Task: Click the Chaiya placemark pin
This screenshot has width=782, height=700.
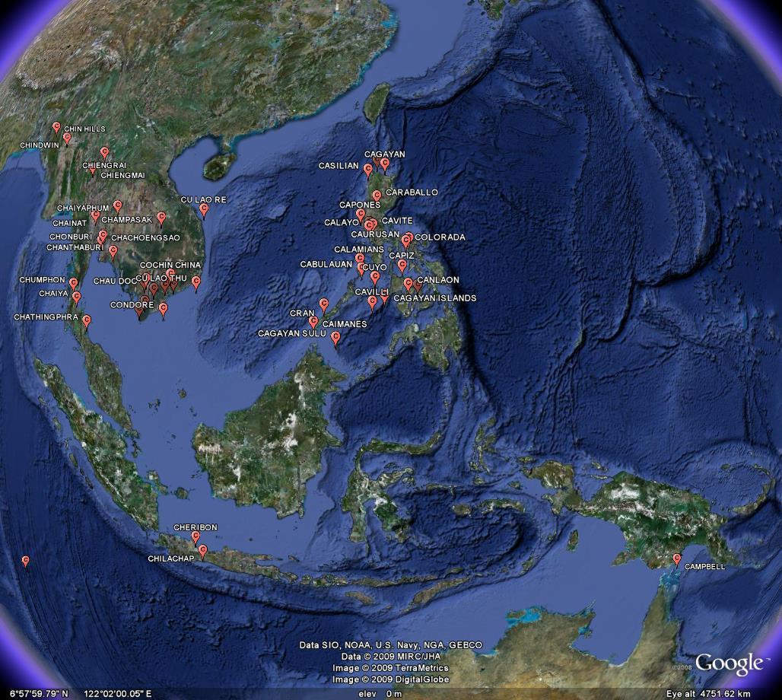Action: [76, 297]
